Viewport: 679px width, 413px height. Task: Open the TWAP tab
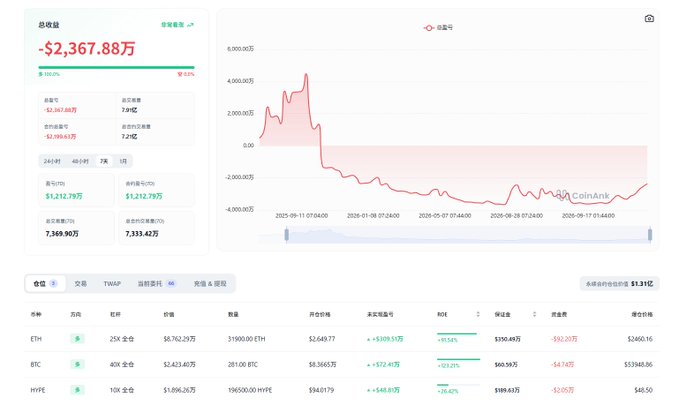coord(112,284)
